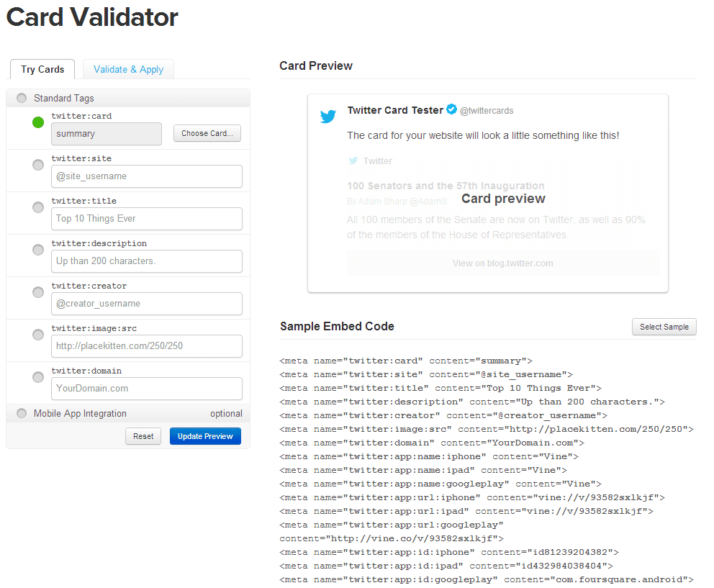
Task: Click the status circle next to twitter:site
Action: (x=37, y=164)
